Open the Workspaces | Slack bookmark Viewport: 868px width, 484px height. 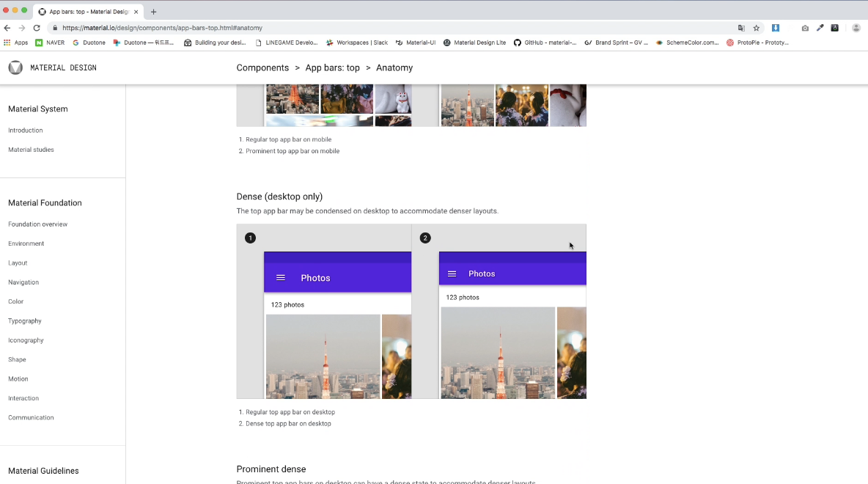(357, 43)
